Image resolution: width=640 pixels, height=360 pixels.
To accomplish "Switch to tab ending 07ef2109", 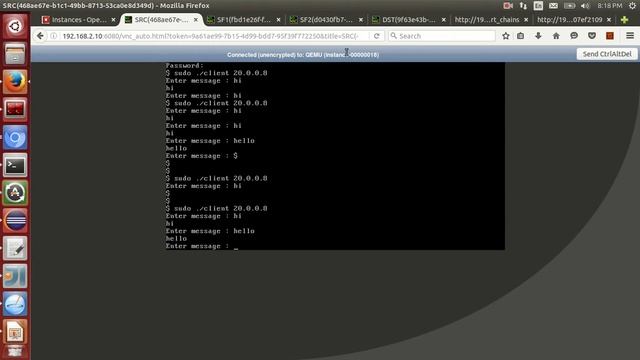I will [x=569, y=20].
